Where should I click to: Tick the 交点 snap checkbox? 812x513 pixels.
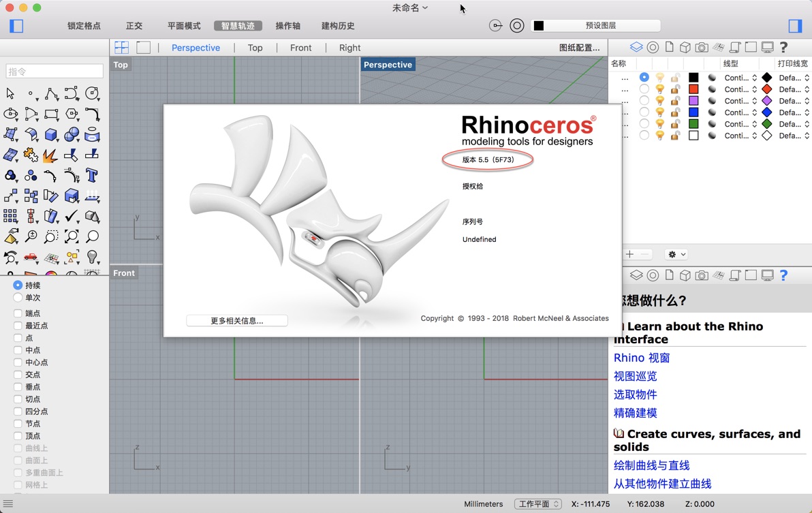(18, 374)
